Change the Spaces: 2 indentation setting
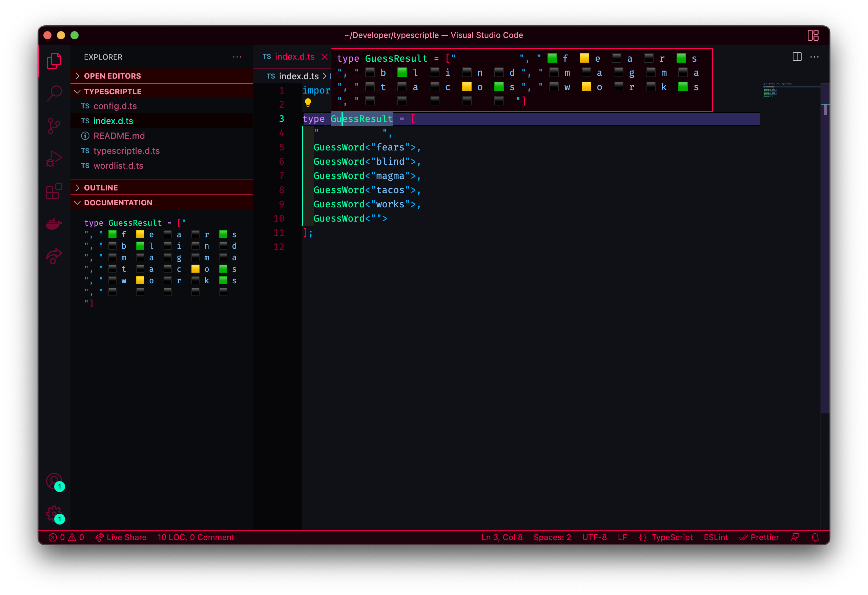 (552, 537)
